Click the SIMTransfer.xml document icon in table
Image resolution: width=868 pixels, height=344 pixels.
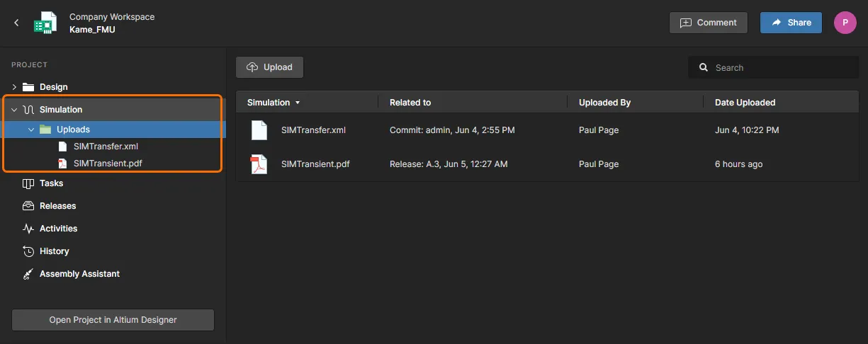coord(259,130)
